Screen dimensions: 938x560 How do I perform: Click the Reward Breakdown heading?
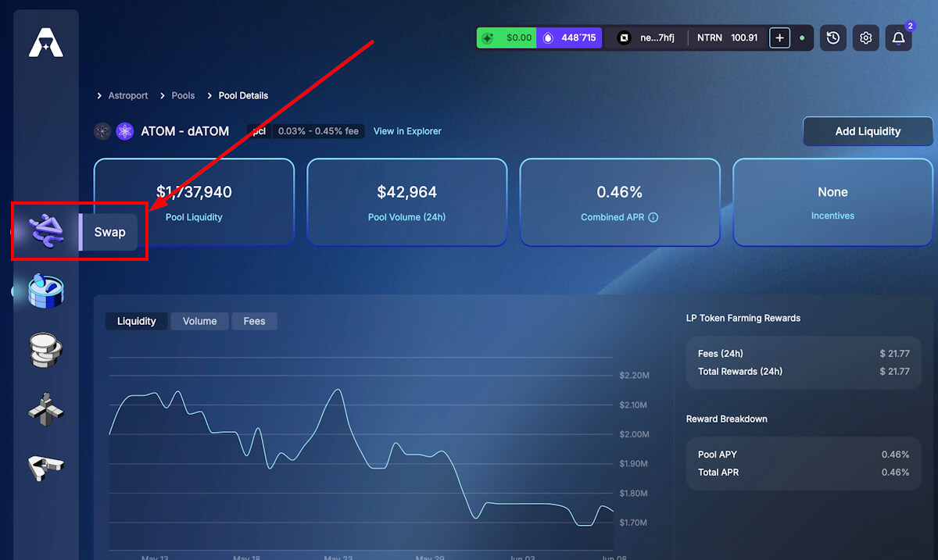pyautogui.click(x=726, y=419)
